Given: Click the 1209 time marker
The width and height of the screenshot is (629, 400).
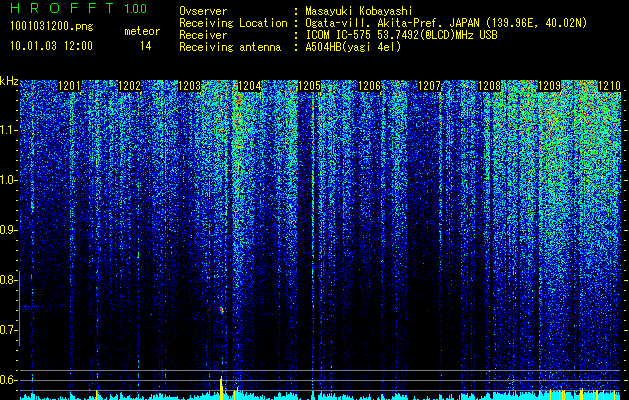Looking at the screenshot, I should coord(550,86).
